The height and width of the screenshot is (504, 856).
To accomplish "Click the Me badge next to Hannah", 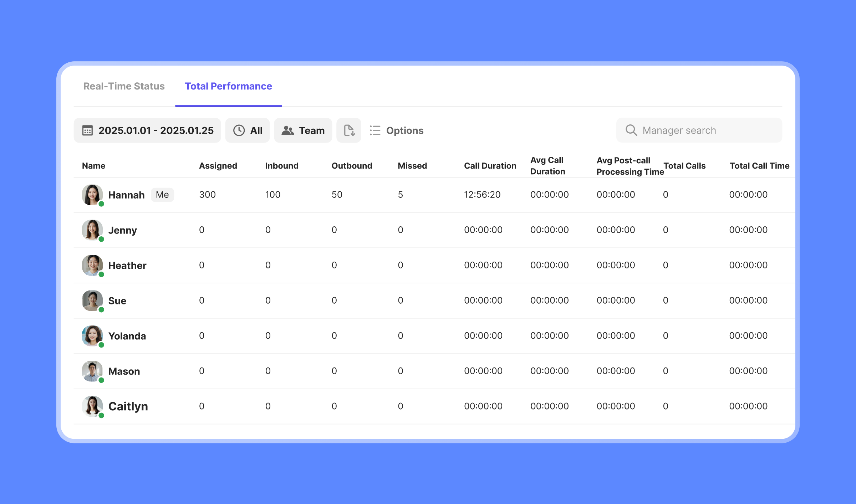I will coord(162,195).
